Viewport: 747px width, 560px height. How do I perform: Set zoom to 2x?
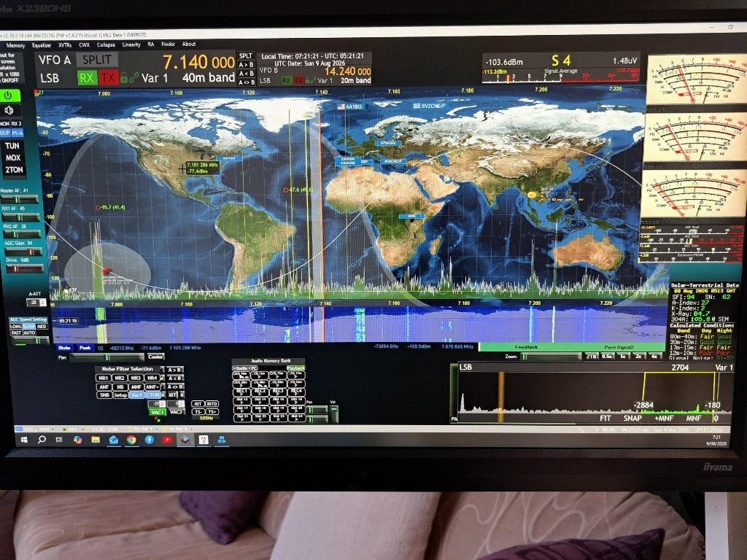[x=638, y=356]
